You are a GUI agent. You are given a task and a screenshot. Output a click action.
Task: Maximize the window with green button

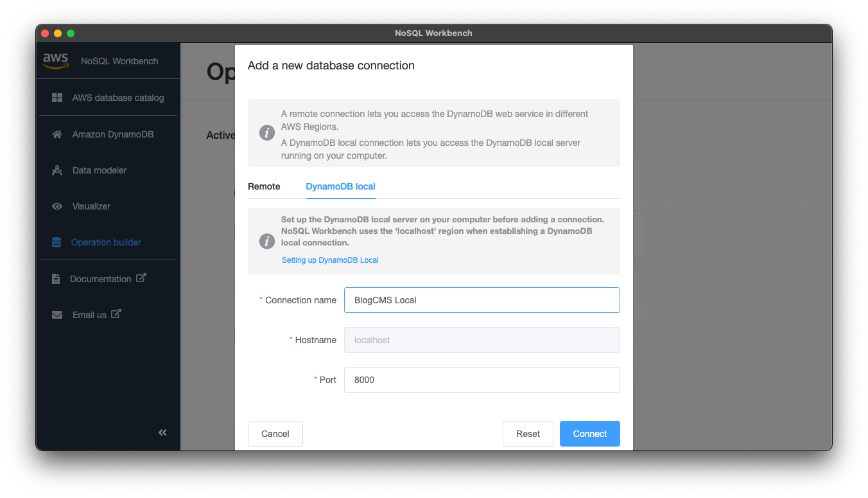coord(71,33)
